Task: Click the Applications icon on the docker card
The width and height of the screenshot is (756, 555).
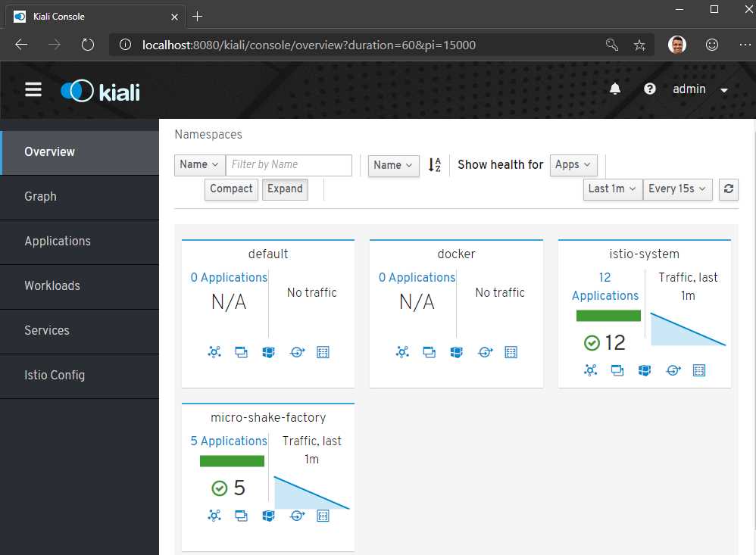Action: tap(430, 352)
